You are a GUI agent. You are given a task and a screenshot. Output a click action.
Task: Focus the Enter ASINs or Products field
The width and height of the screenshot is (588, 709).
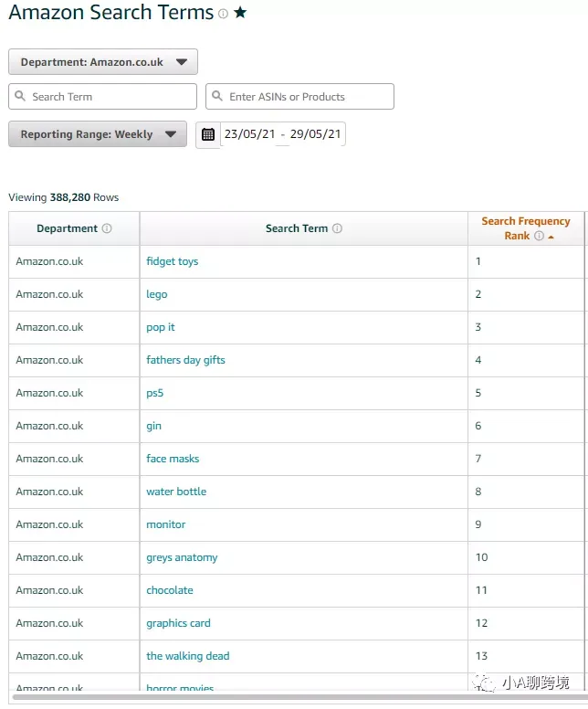tap(299, 96)
